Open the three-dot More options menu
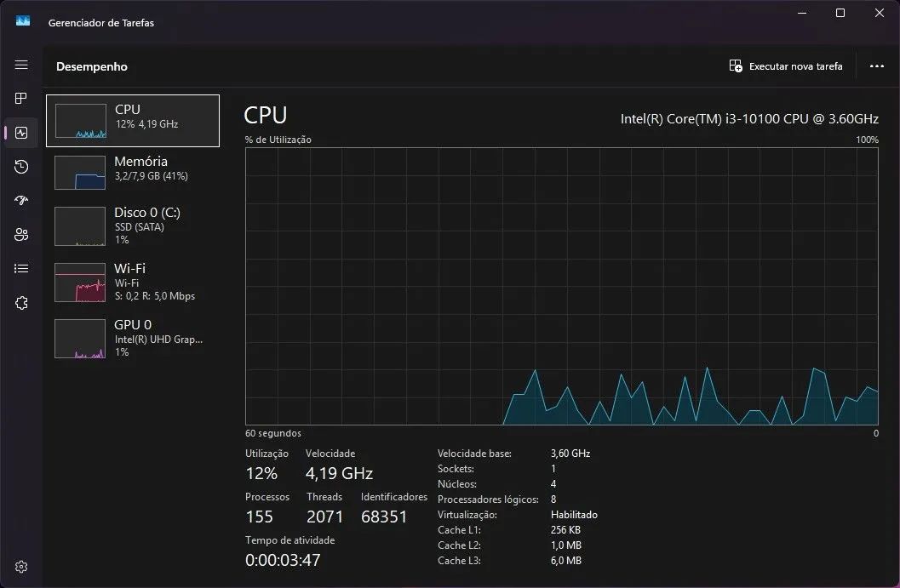The width and height of the screenshot is (900, 588). pyautogui.click(x=876, y=66)
